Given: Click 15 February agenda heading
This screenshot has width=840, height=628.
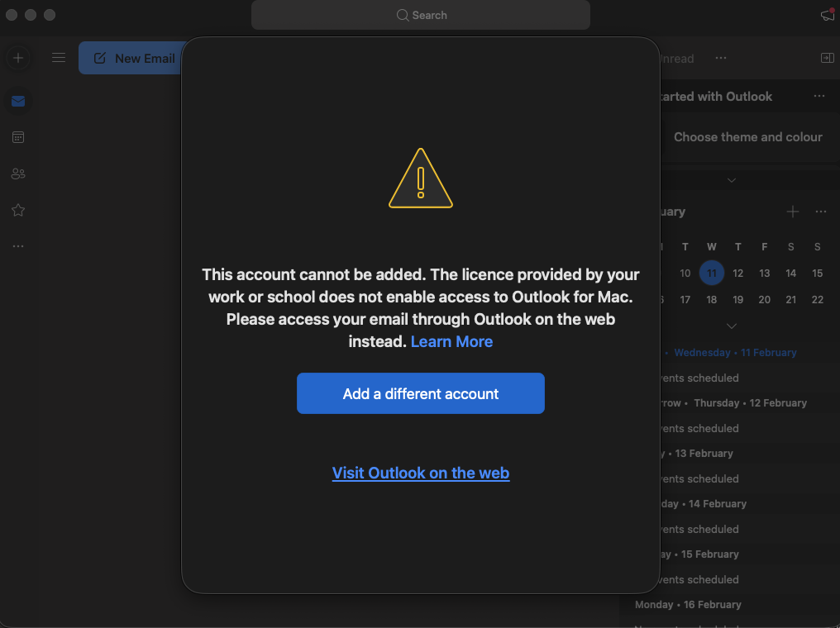Looking at the screenshot, I should pos(710,554).
